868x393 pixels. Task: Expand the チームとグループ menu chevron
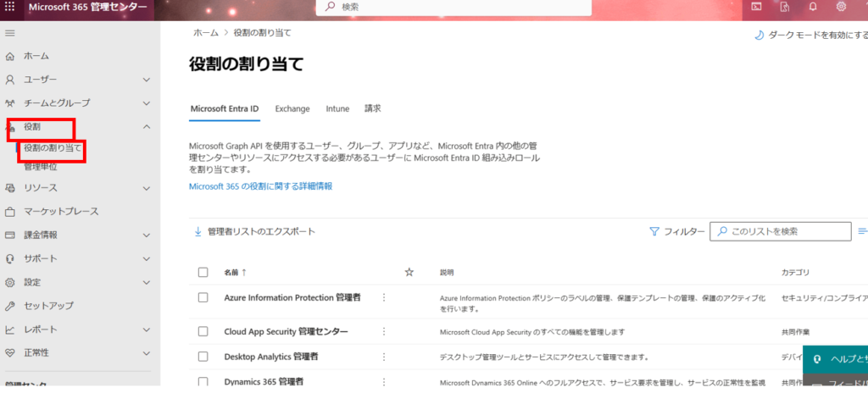(147, 103)
